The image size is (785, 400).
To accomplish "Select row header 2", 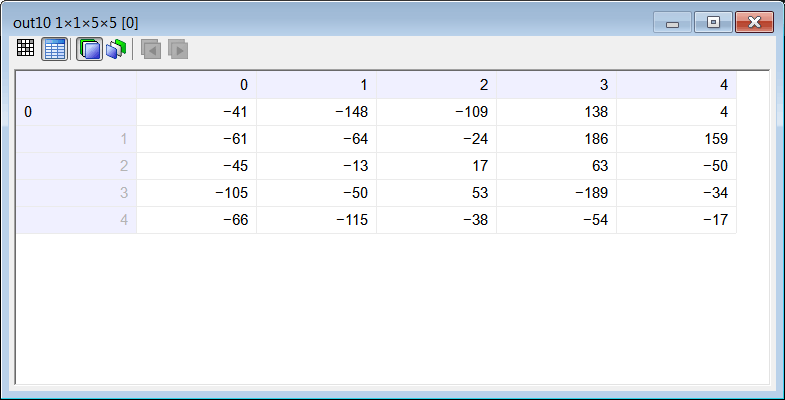I will [x=76, y=166].
